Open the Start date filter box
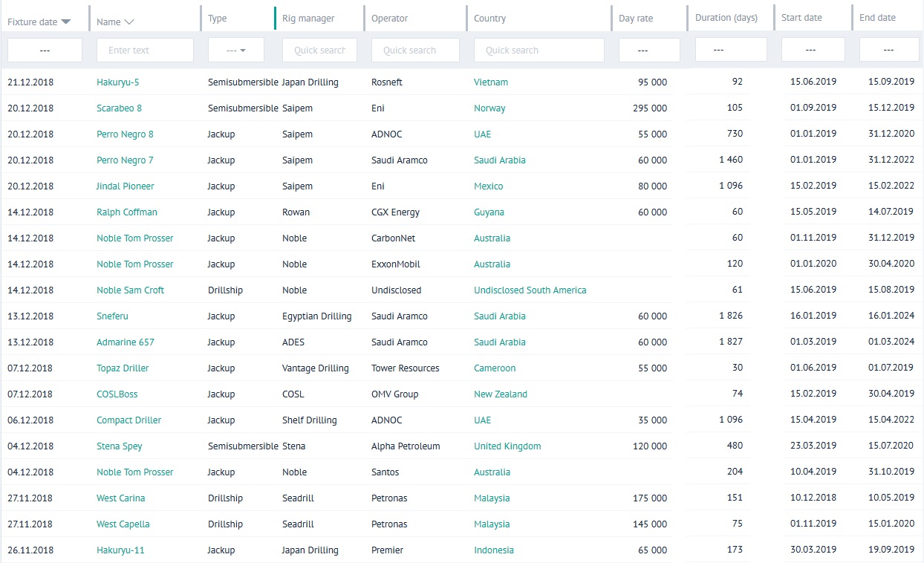The image size is (924, 563). (813, 50)
